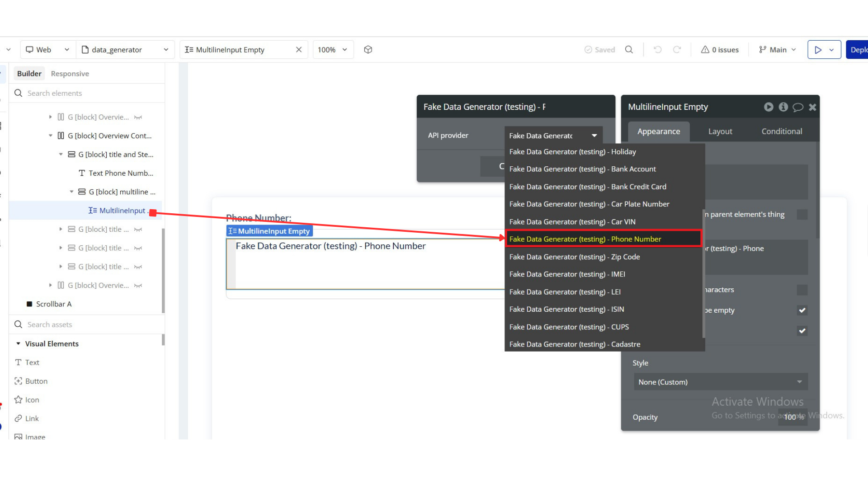Switch to the Layout tab
Viewport: 868px width, 488px height.
point(720,131)
